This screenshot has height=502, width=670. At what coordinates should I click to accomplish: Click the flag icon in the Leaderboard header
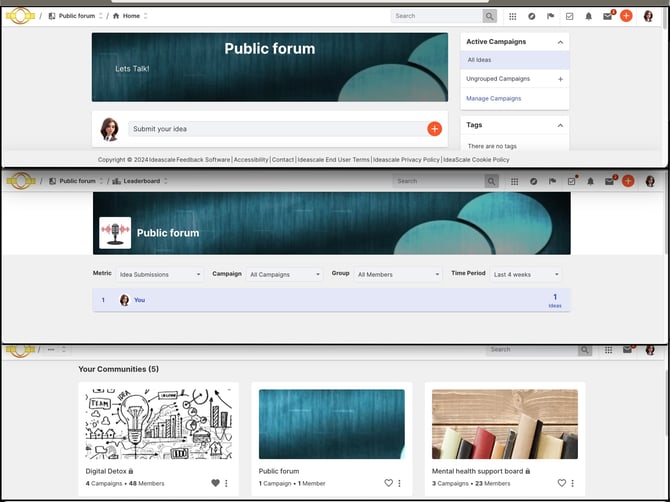click(x=552, y=181)
